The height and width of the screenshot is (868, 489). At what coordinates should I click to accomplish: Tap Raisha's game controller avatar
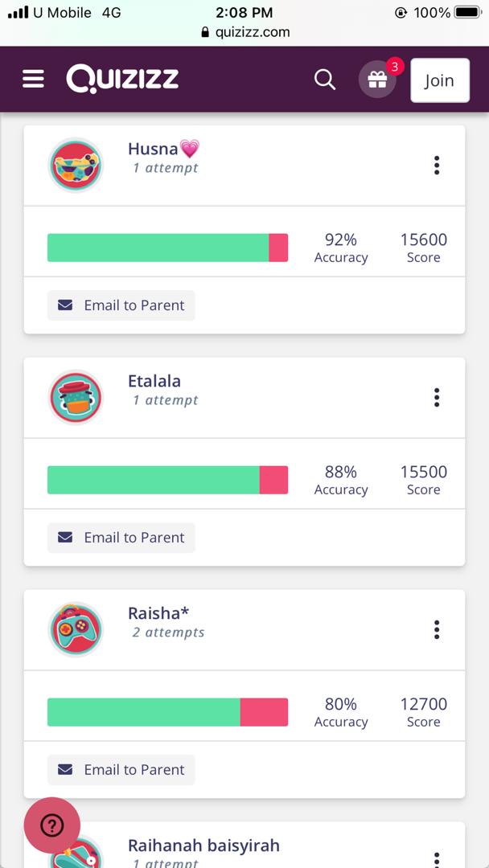click(75, 630)
